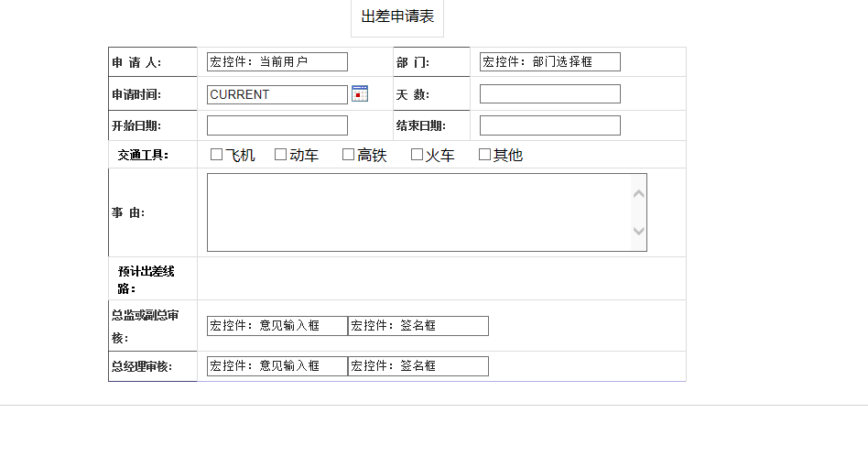Image resolution: width=868 pixels, height=467 pixels.
Task: Click 意见输入框 in 总监或副总审核 row
Action: point(277,326)
